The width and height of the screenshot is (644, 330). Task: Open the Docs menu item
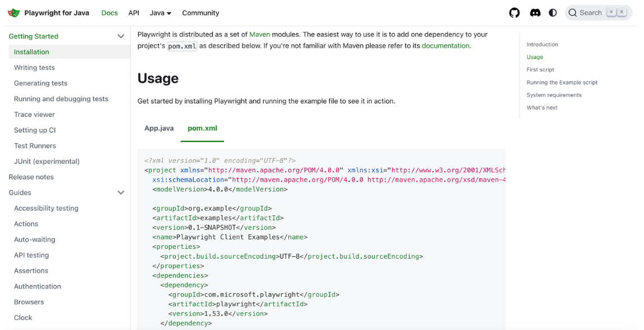(x=109, y=12)
